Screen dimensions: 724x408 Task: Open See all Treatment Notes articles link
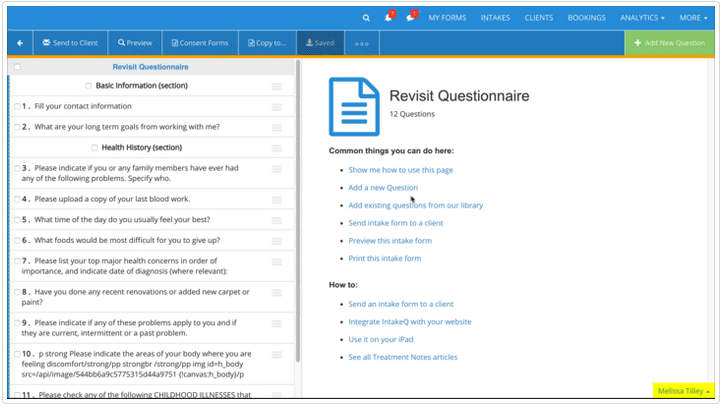tap(403, 357)
